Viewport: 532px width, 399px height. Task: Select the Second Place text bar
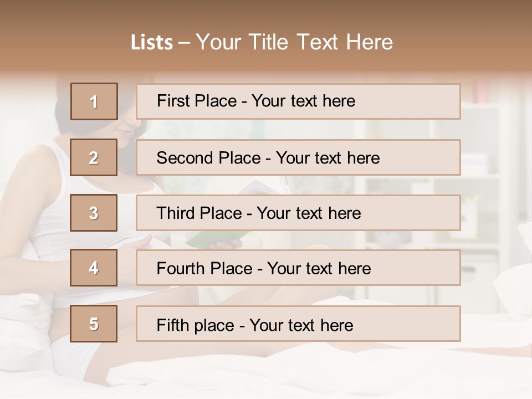click(x=298, y=157)
